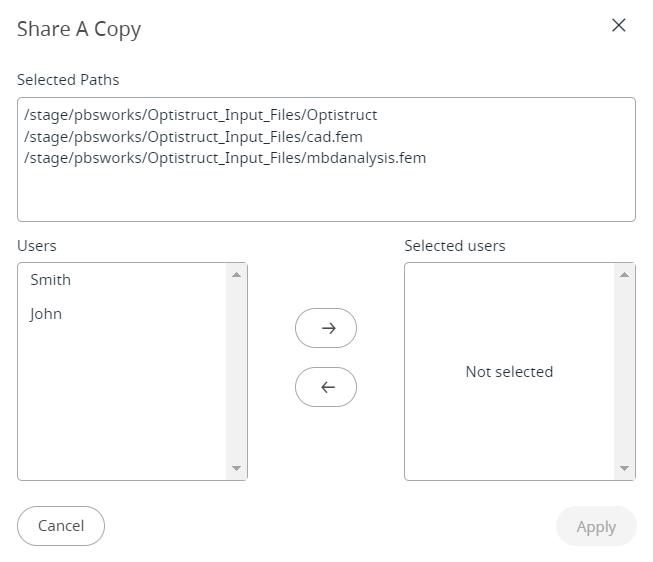Image resolution: width=653 pixels, height=562 pixels.
Task: Click the Selected users scrollbar track
Action: (625, 371)
